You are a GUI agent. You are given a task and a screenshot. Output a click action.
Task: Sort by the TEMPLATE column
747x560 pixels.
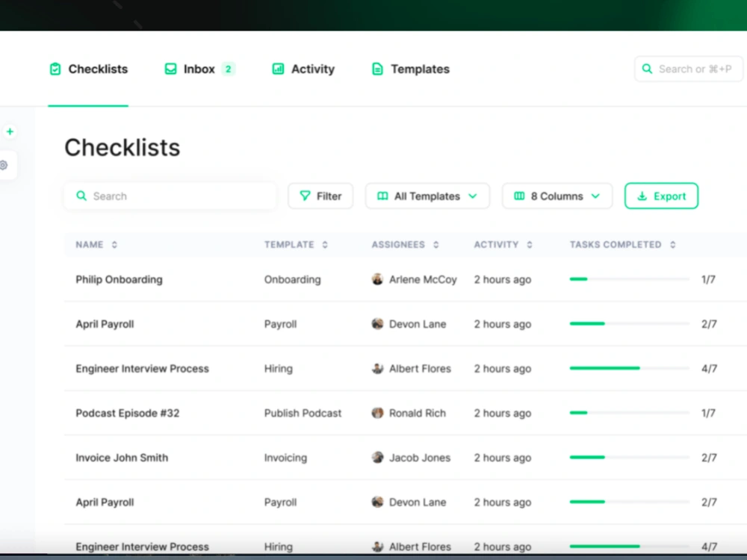296,245
